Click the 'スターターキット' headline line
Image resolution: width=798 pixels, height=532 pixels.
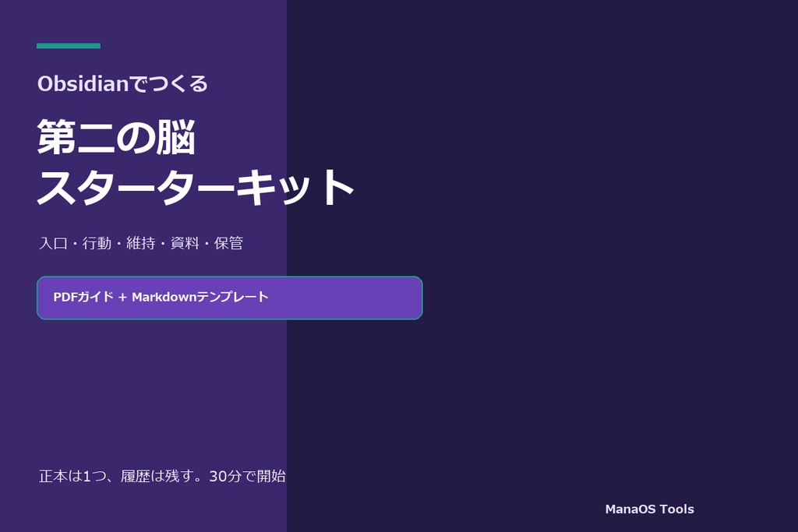[x=196, y=187]
